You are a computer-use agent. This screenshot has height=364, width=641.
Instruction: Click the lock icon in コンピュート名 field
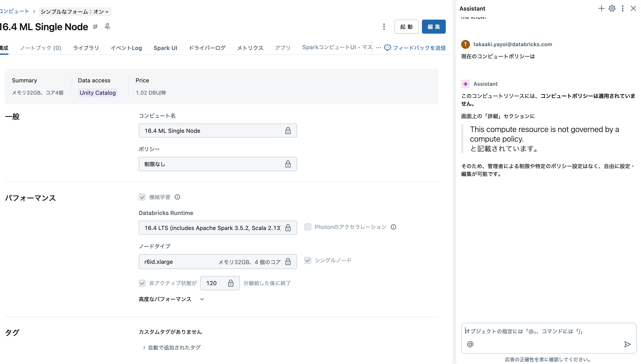(288, 130)
